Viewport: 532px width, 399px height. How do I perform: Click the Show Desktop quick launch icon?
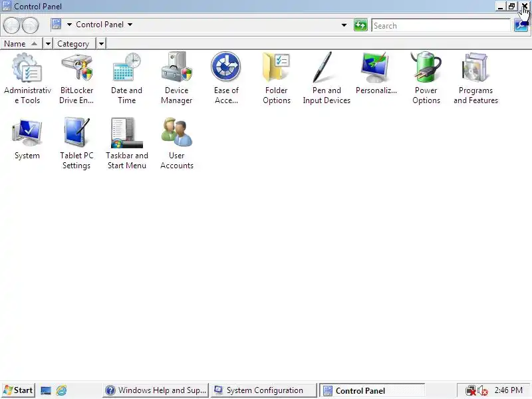point(46,390)
